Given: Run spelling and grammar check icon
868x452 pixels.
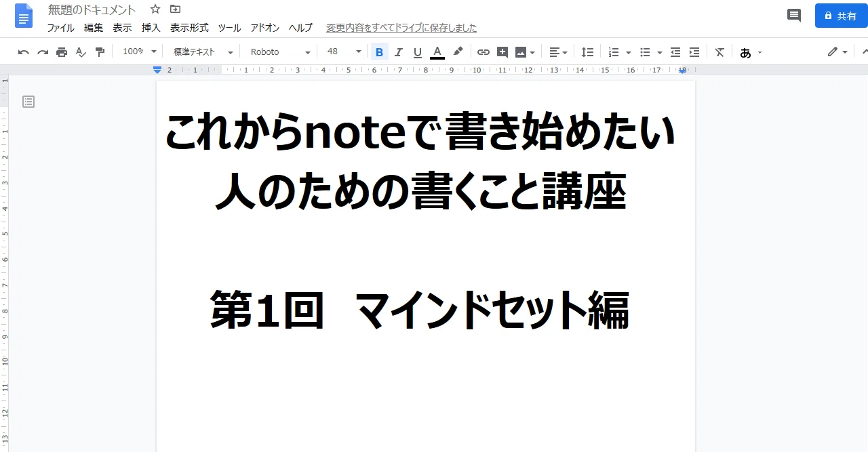Looking at the screenshot, I should click(81, 52).
